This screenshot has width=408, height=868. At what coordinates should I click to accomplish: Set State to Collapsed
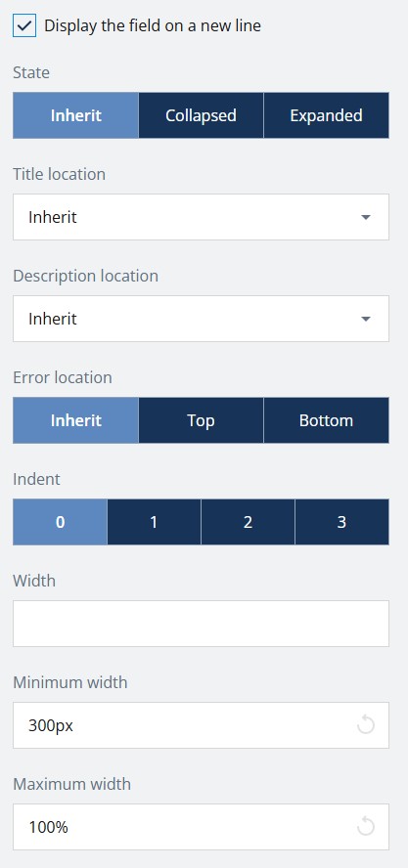[201, 115]
